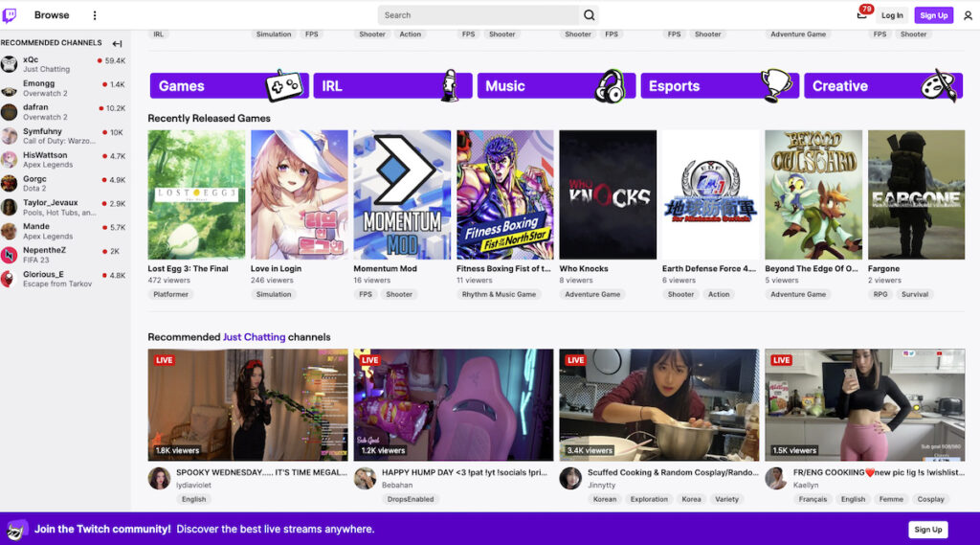Viewport: 980px width, 545px height.
Task: Open the HAPPY HUMP DAY stream title
Action: tap(464, 472)
